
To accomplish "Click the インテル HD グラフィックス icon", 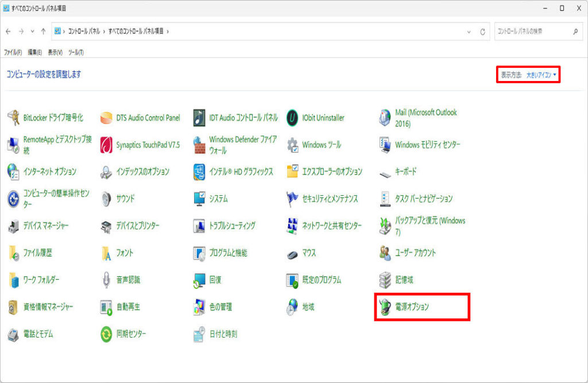I will [x=199, y=172].
